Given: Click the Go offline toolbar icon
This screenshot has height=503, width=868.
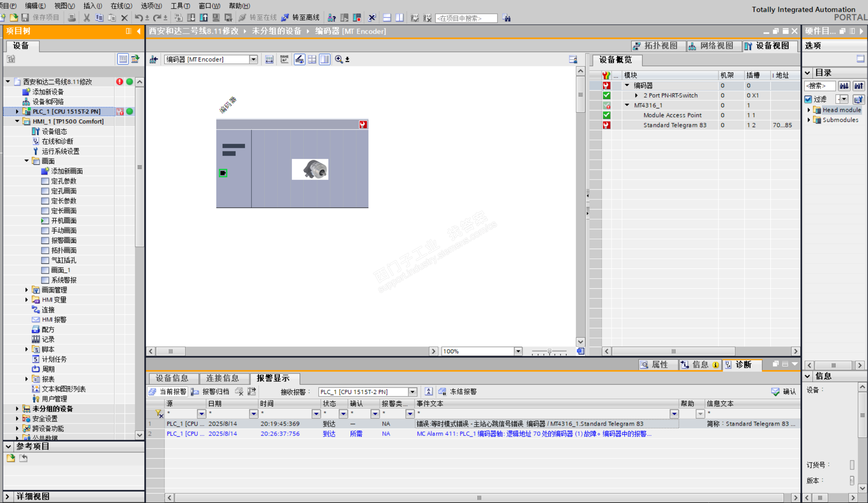Looking at the screenshot, I should point(285,18).
